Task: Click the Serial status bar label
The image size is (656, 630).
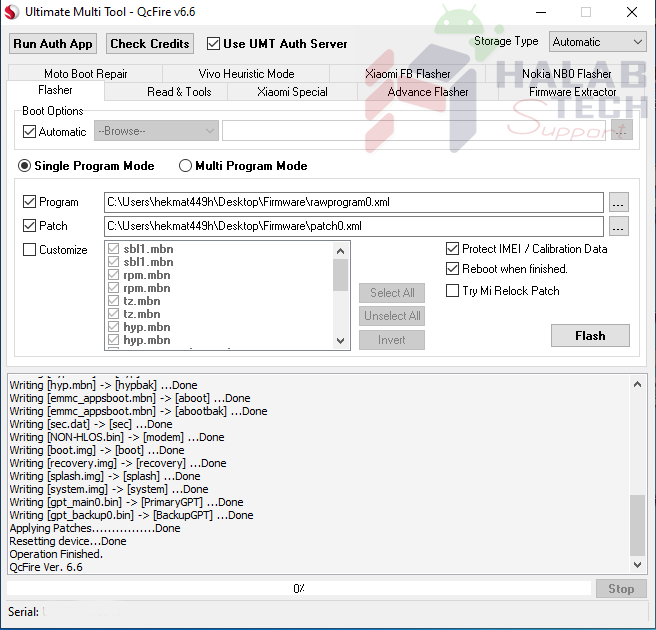Action: 23,612
